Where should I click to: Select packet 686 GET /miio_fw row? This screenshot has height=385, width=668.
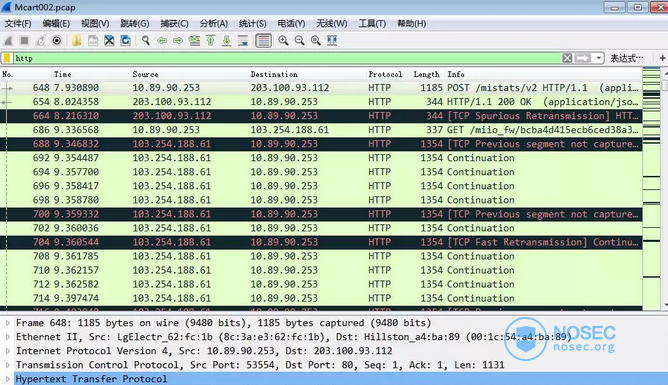[321, 130]
